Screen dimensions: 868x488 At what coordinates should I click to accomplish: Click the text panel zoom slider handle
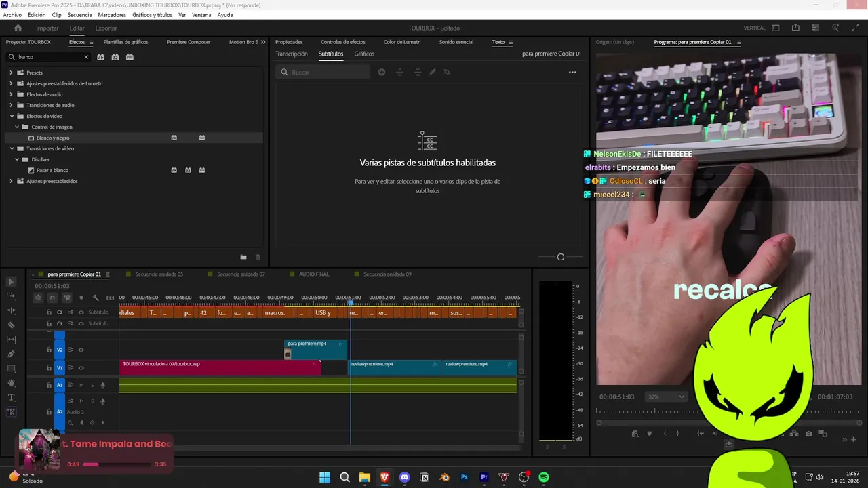560,257
